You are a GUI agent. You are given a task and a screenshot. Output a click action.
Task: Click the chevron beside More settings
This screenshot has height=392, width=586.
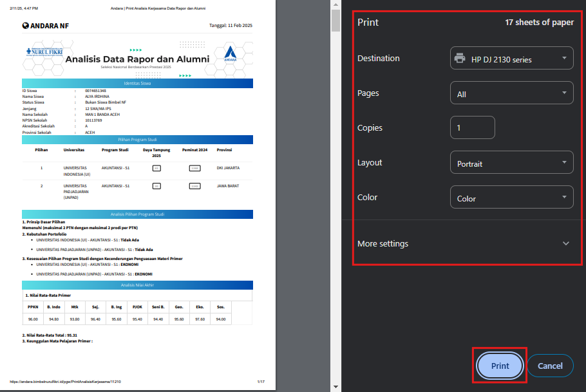(565, 243)
